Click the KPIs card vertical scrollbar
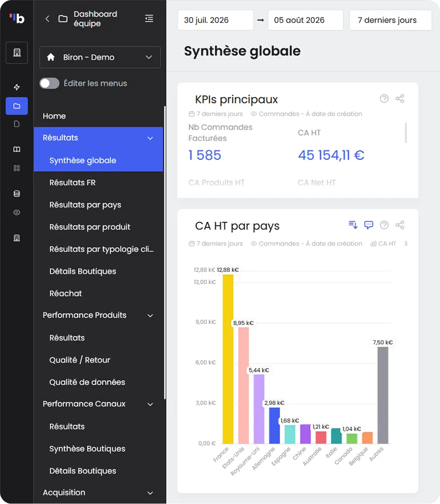The height and width of the screenshot is (504, 440). tap(406, 133)
